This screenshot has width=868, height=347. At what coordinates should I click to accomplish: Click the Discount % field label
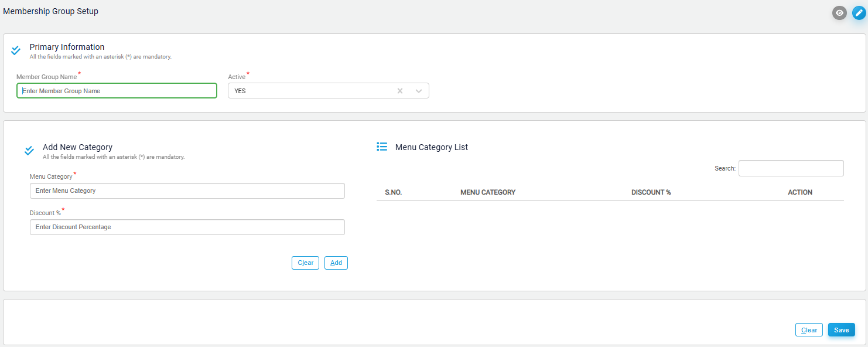tap(45, 213)
